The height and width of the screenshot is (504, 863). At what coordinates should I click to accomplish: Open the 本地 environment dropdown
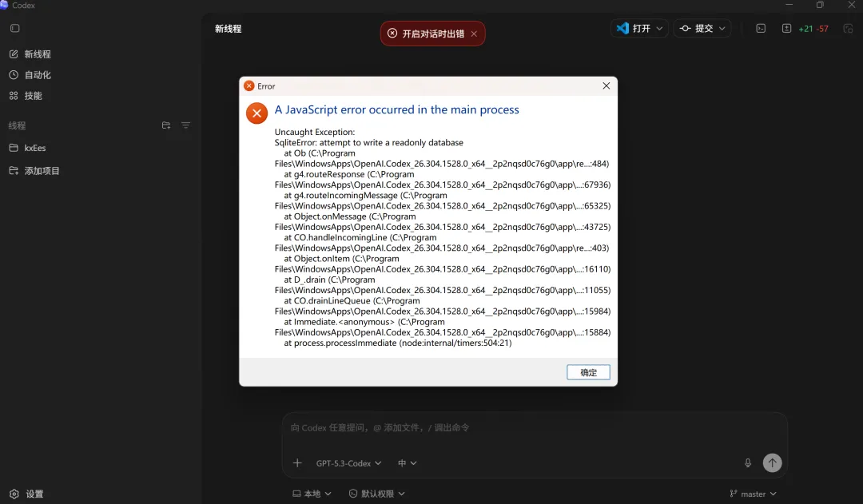tap(312, 494)
